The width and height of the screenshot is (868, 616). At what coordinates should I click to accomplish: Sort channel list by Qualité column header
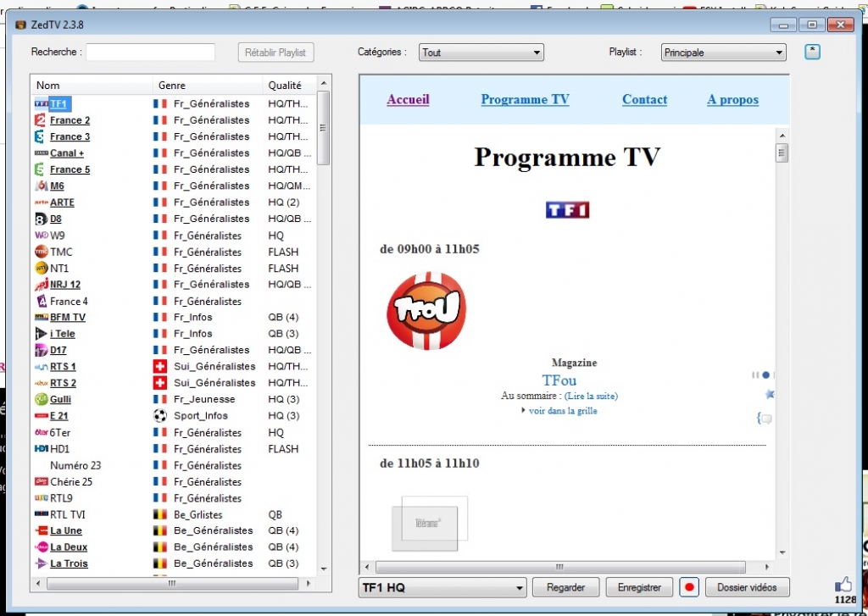tap(289, 86)
